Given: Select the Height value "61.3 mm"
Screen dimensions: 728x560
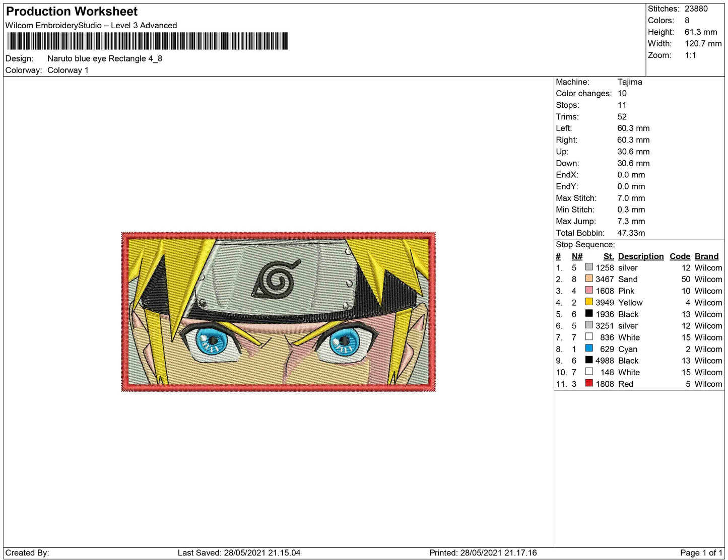Looking at the screenshot, I should pyautogui.click(x=701, y=32).
